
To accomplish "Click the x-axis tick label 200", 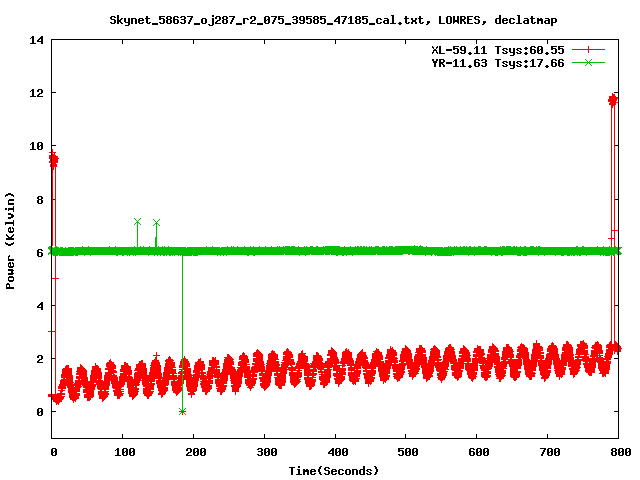I will [196, 452].
